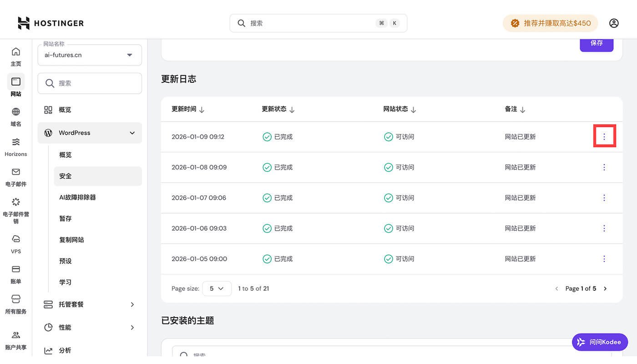Open the Page size dropdown
The width and height of the screenshot is (637, 364).
pyautogui.click(x=217, y=288)
